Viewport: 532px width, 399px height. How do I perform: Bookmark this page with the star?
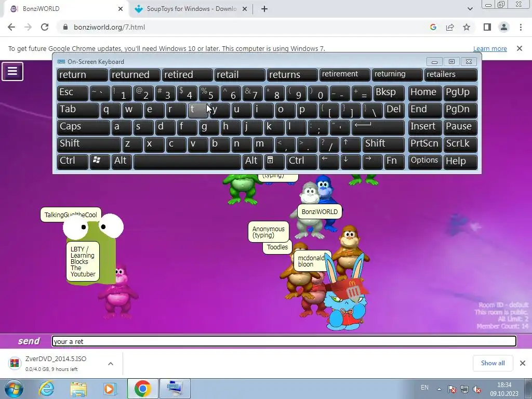click(x=467, y=27)
